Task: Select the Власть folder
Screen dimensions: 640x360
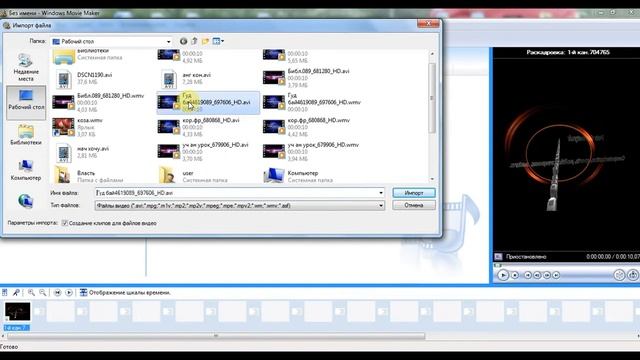Action: [x=88, y=175]
